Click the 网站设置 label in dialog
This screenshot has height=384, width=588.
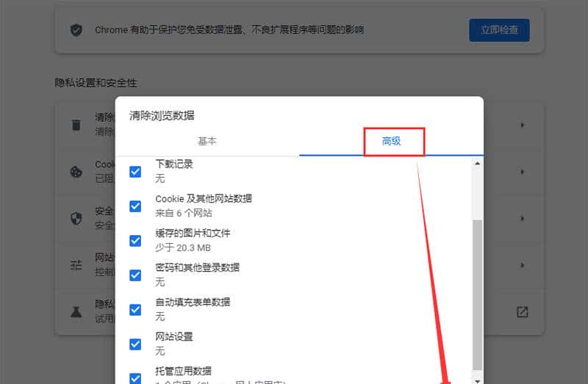(174, 336)
